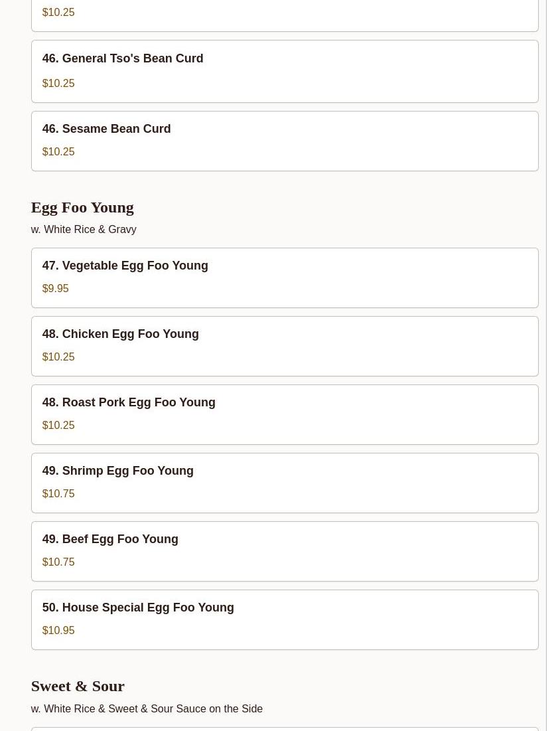Open Beef Egg Foo Young item

coord(110,539)
